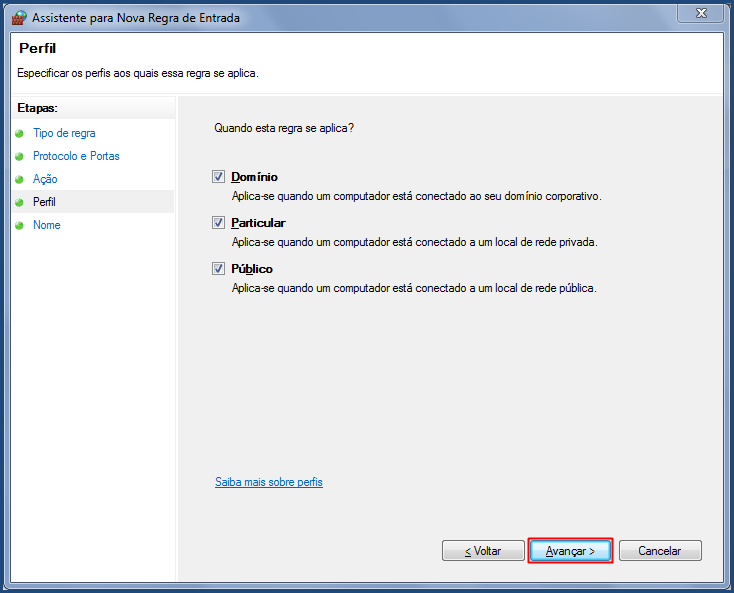Jump to the Ação step
The height and width of the screenshot is (593, 734).
click(45, 179)
